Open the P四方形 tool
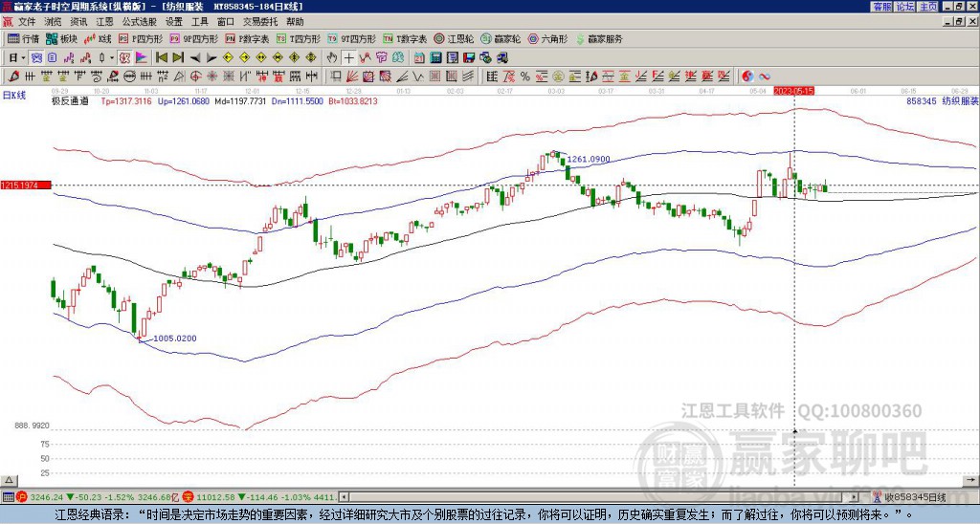The image size is (980, 524). (141, 38)
